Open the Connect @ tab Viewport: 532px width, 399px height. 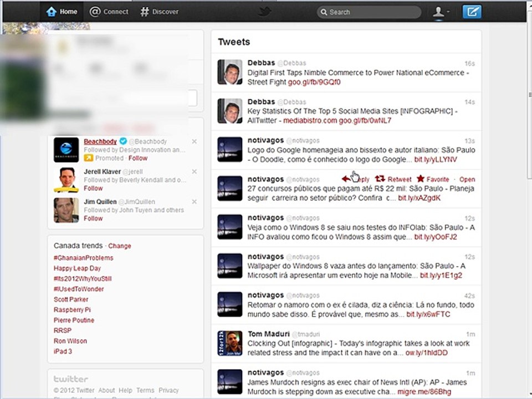tap(109, 12)
